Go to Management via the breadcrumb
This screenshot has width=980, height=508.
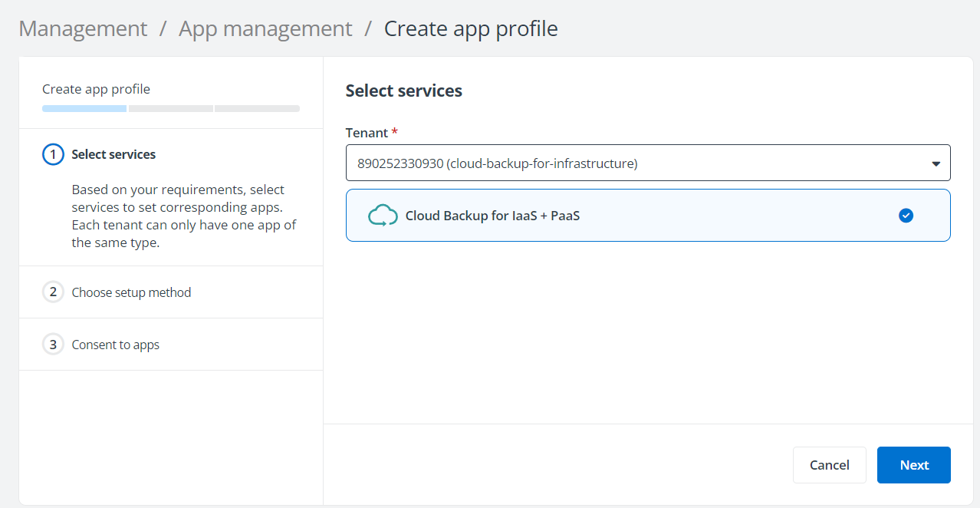click(82, 28)
